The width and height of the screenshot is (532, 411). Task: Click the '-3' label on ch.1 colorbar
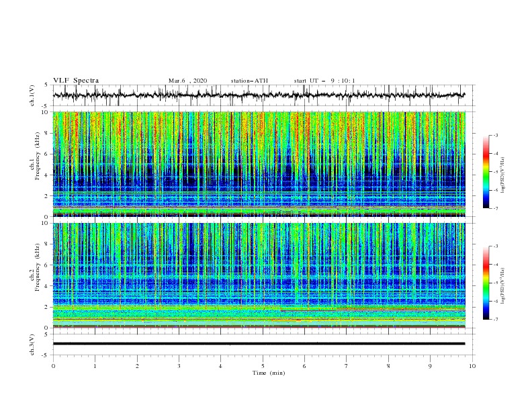point(495,135)
